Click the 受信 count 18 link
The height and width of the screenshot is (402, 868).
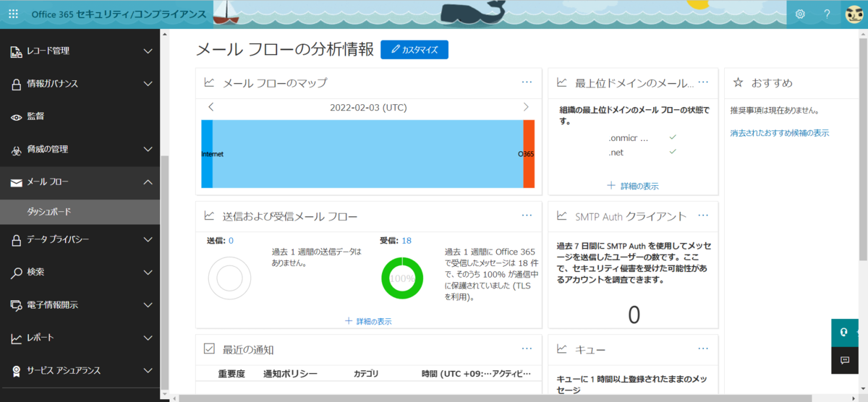click(x=407, y=240)
